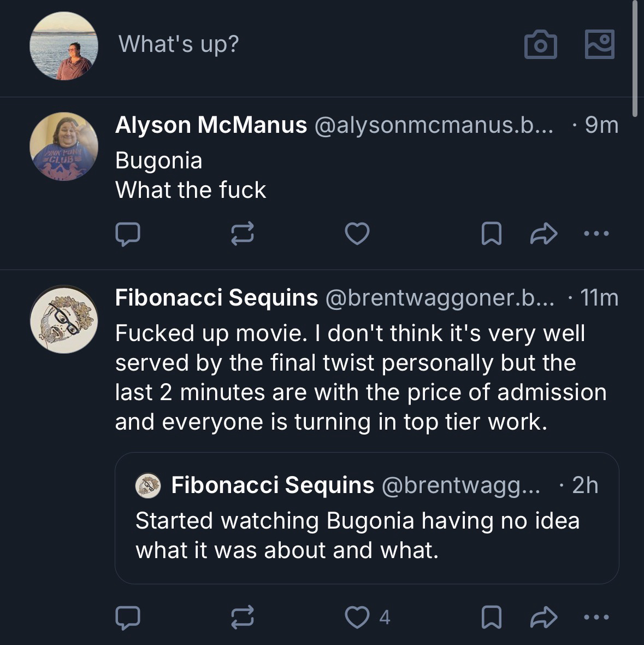Click Alyson McManus's profile avatar

64,146
